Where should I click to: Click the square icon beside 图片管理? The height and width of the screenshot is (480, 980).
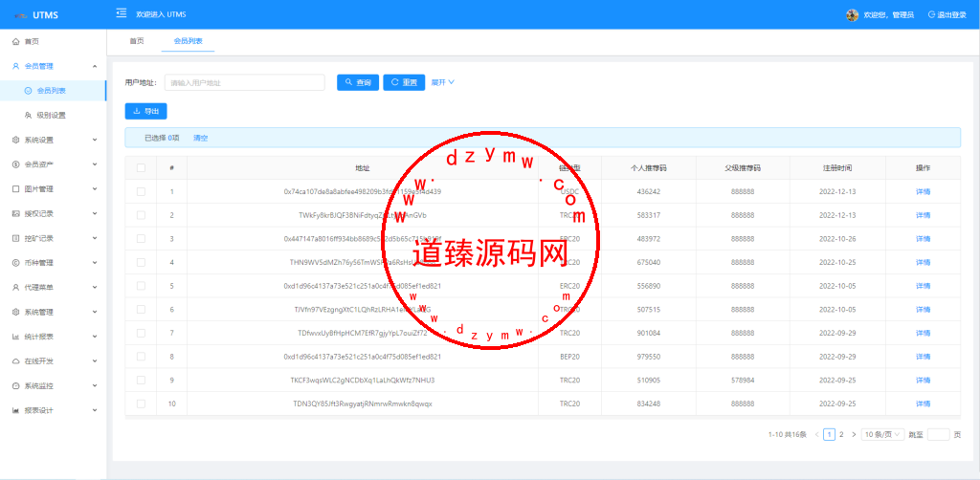point(16,189)
